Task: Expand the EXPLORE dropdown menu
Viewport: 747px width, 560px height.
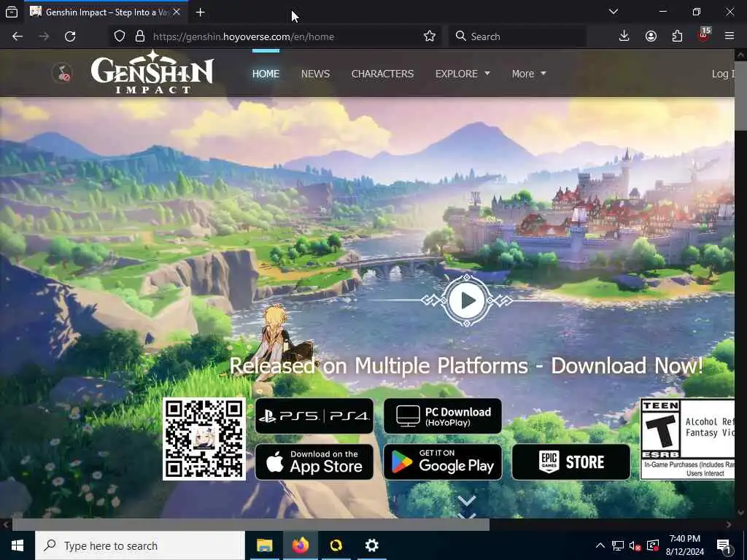Action: point(462,74)
